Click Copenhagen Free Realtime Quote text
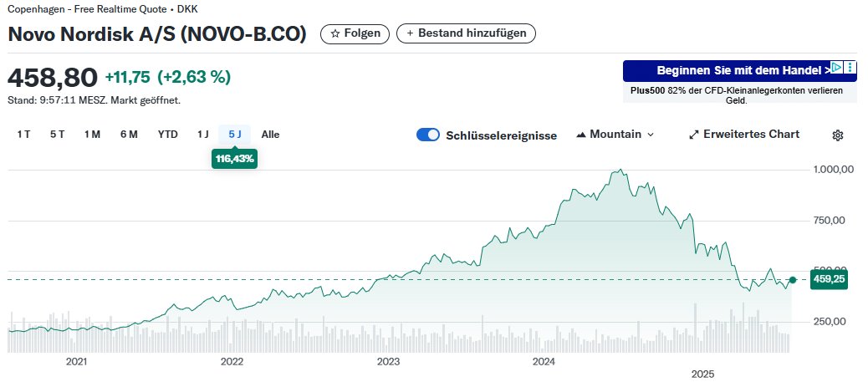The height and width of the screenshot is (382, 868). [102, 9]
